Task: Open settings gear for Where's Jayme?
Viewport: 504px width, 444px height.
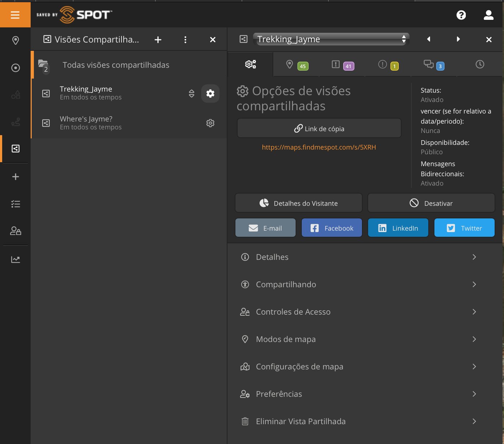Action: click(x=210, y=123)
